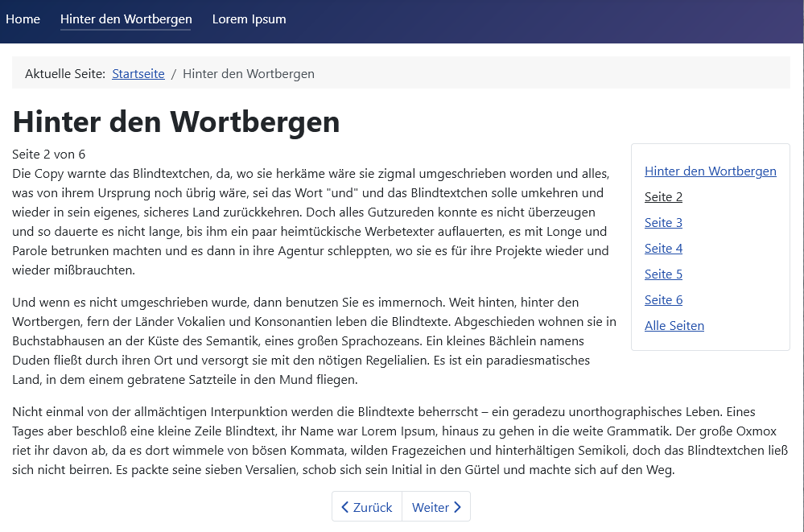Jump to Seite 3 in sidebar
804x532 pixels.
point(663,222)
